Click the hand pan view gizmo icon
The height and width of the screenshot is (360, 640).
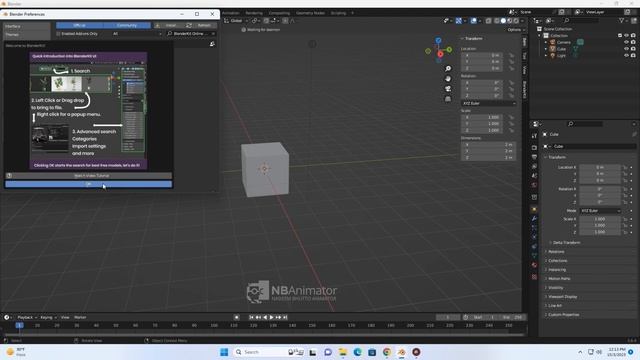click(448, 78)
